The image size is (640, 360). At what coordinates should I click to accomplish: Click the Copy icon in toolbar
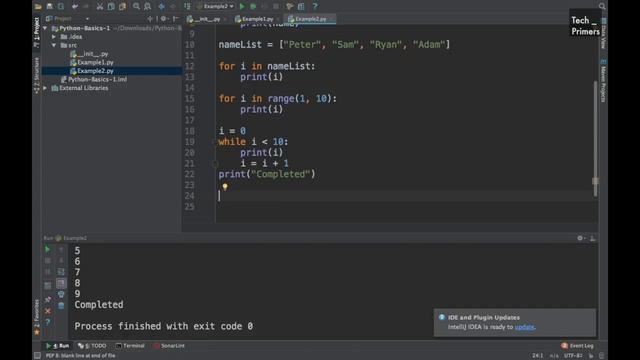click(x=111, y=6)
